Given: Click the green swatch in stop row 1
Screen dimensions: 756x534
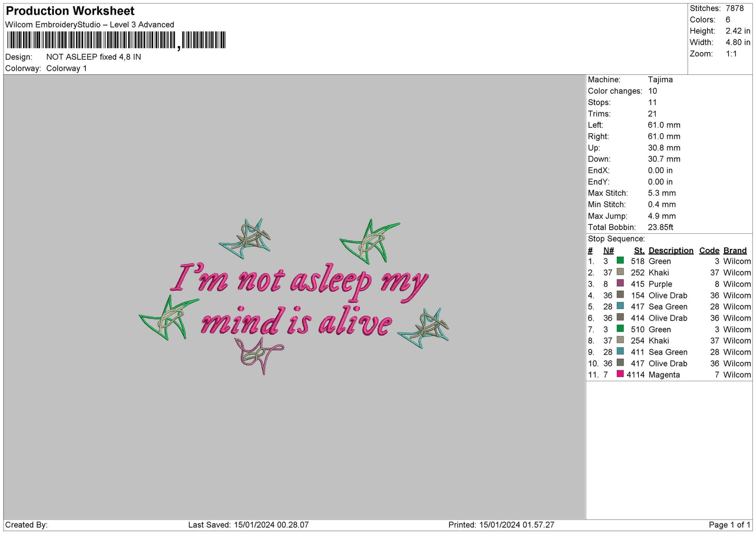Looking at the screenshot, I should [620, 260].
